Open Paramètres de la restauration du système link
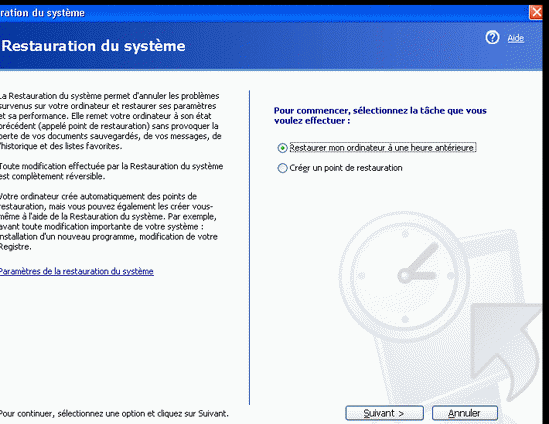Viewport: 549px width, 424px height. (x=76, y=271)
